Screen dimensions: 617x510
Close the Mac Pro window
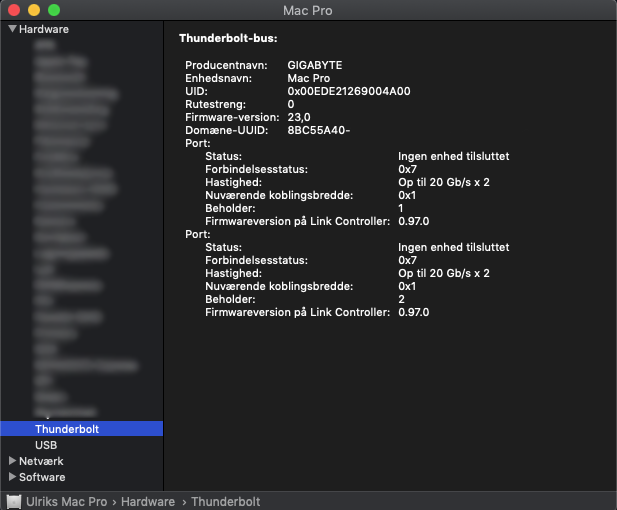coord(14,10)
